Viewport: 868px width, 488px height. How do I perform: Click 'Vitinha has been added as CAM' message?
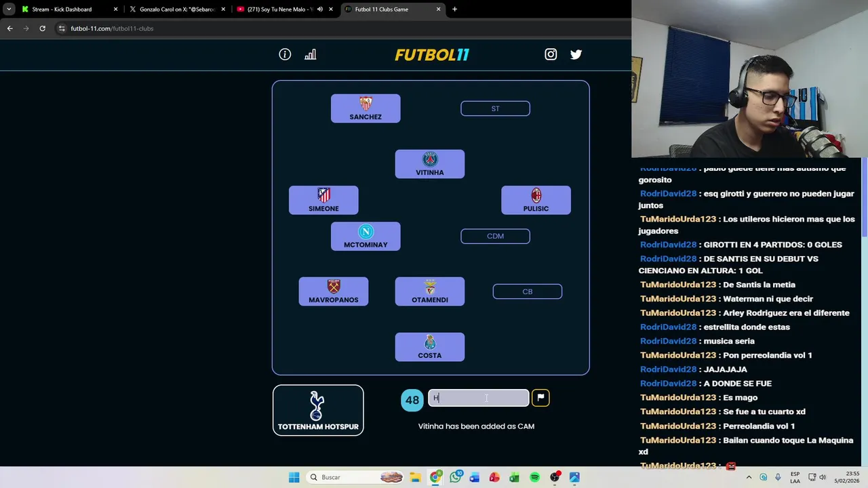[476, 426]
